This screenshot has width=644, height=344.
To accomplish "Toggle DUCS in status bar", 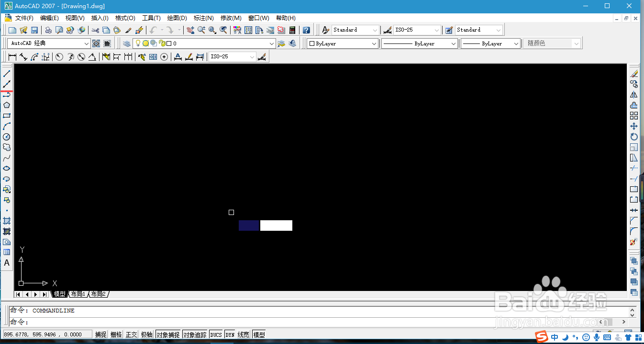I will pos(216,334).
